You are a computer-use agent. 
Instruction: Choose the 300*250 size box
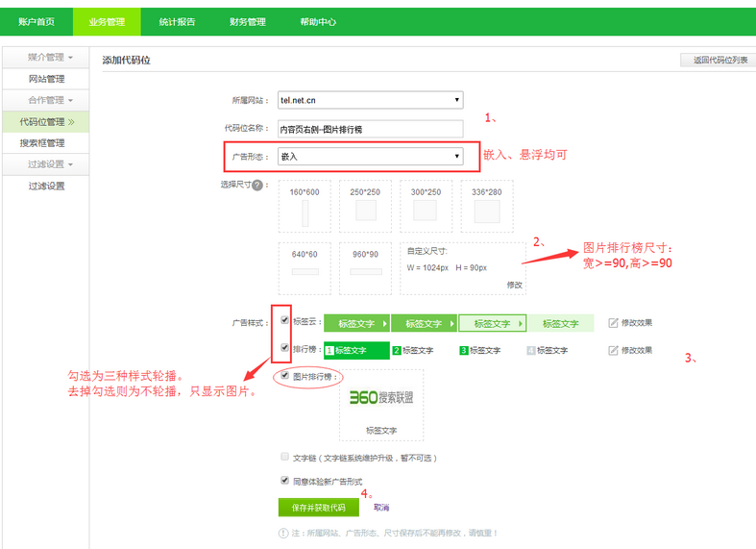click(x=426, y=207)
